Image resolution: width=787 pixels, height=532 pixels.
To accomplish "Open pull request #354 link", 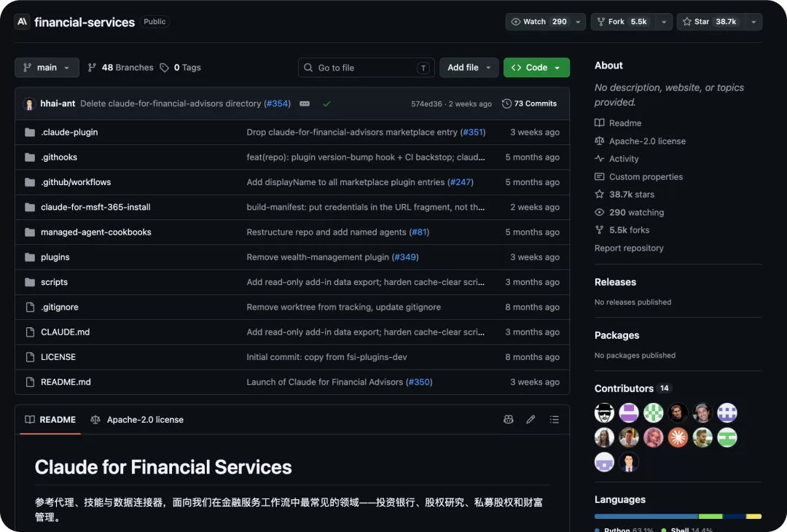I will click(277, 103).
